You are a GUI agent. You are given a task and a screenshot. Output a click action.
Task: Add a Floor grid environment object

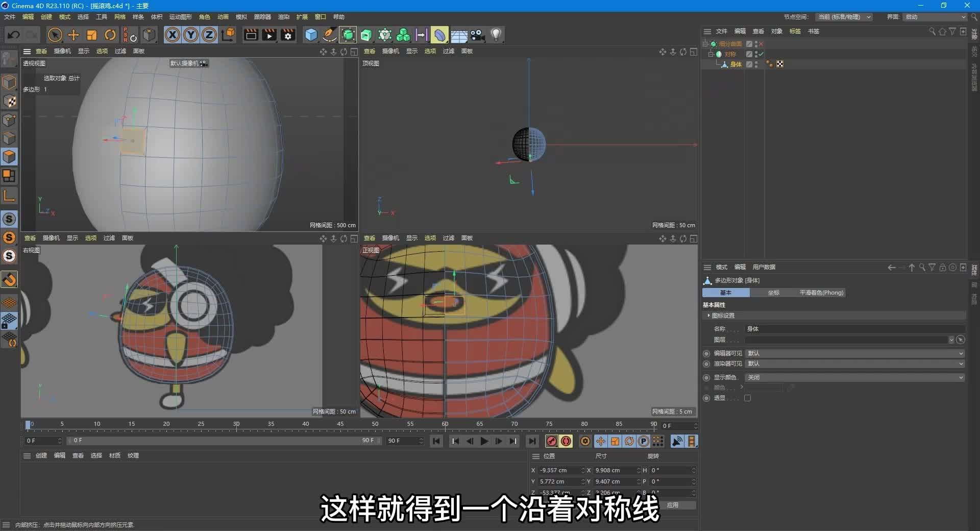[459, 35]
